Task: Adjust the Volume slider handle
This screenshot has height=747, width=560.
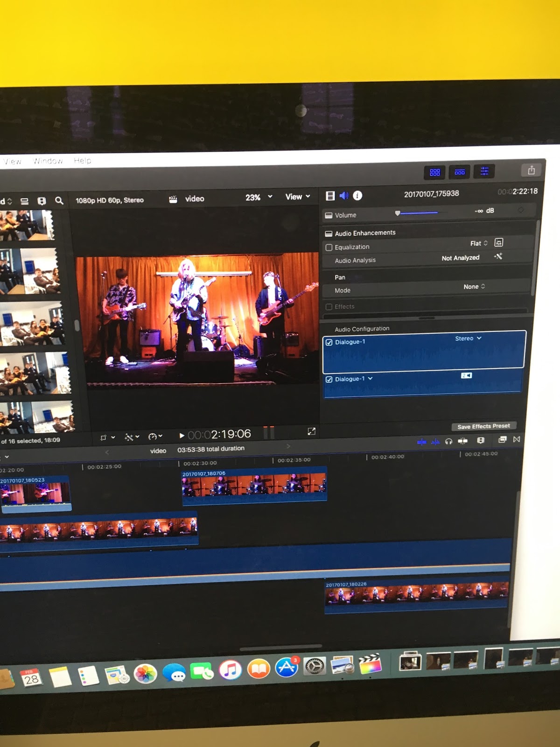Action: (x=398, y=213)
